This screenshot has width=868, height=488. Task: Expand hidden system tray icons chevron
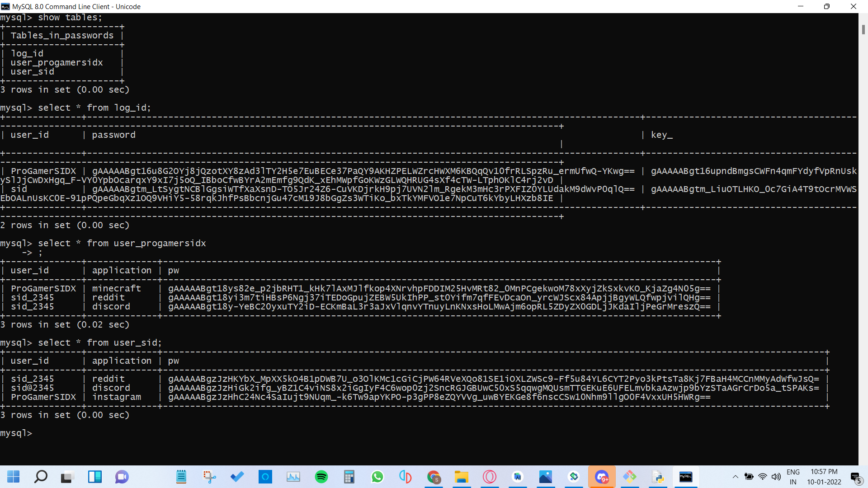click(736, 477)
